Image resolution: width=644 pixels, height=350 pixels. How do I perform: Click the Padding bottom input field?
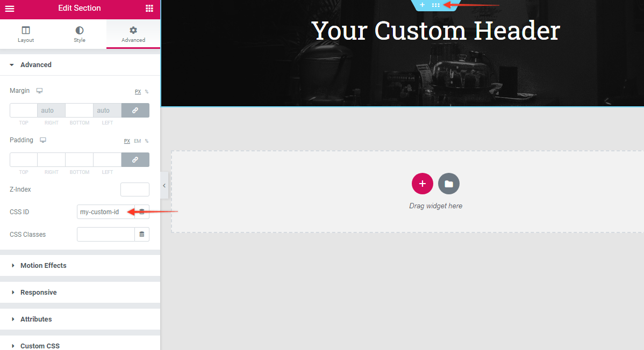[x=79, y=159]
